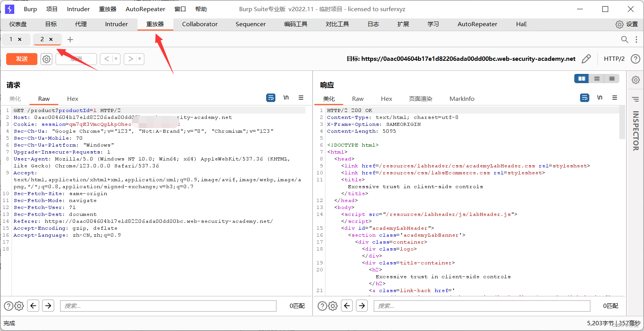Open forward history dropdown arrow

140,59
